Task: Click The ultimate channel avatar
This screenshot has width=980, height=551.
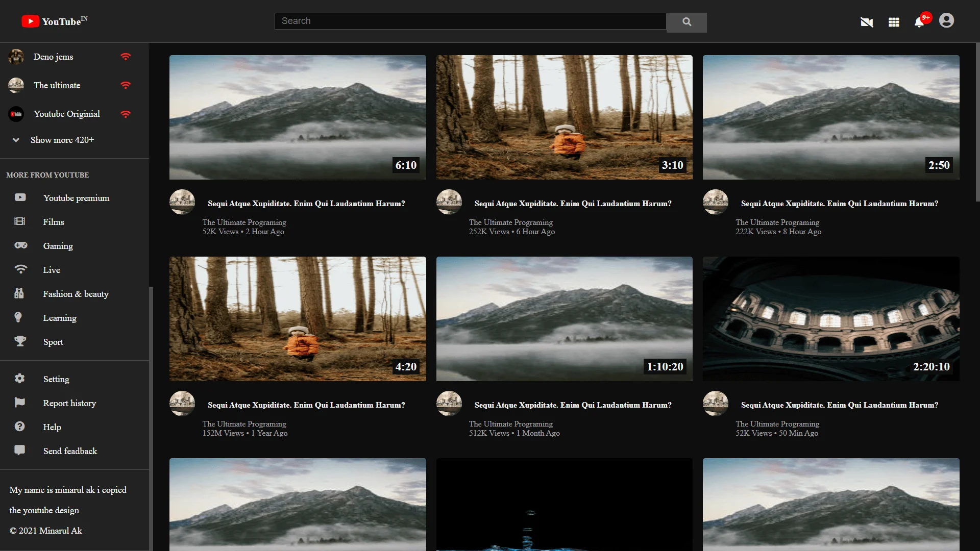Action: [16, 85]
